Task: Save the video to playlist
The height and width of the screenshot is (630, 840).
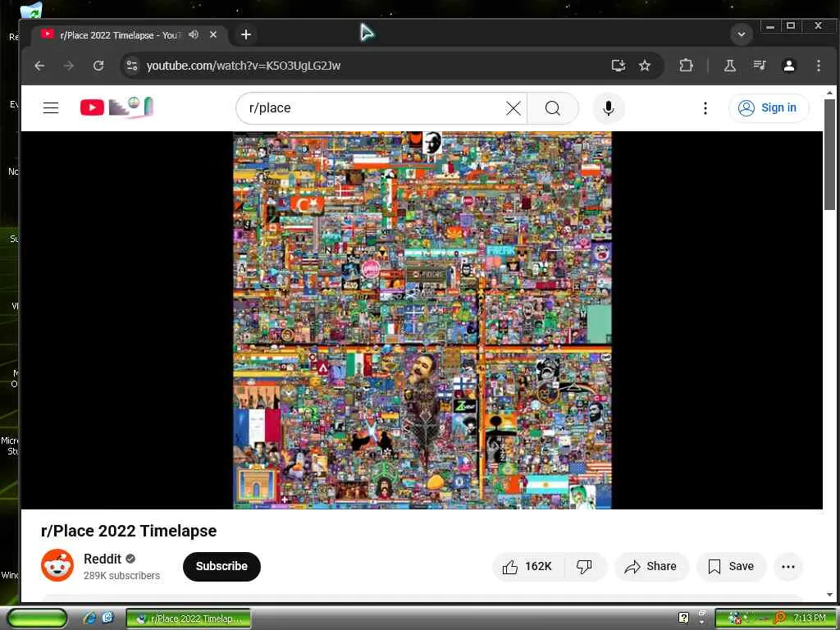Action: [731, 566]
